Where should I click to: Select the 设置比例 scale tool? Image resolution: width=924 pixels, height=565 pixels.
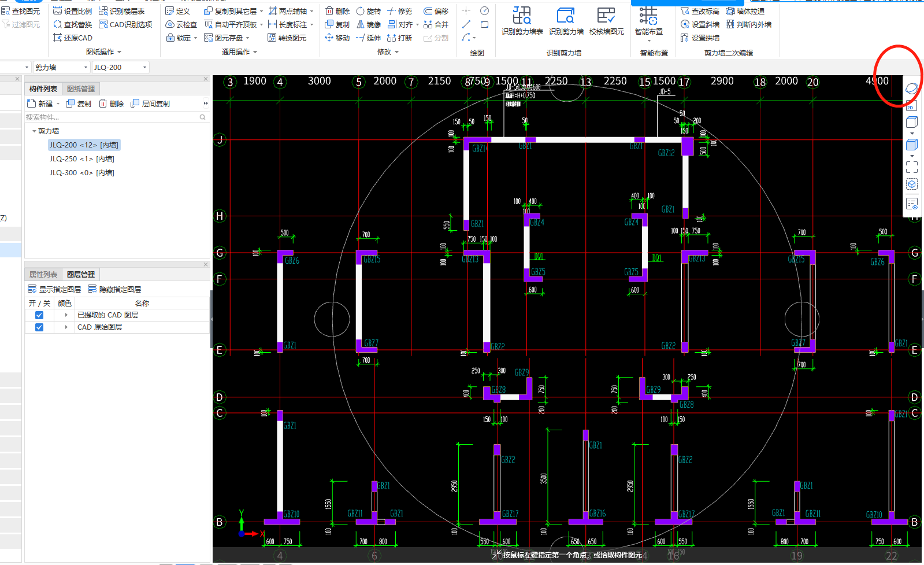pyautogui.click(x=72, y=11)
